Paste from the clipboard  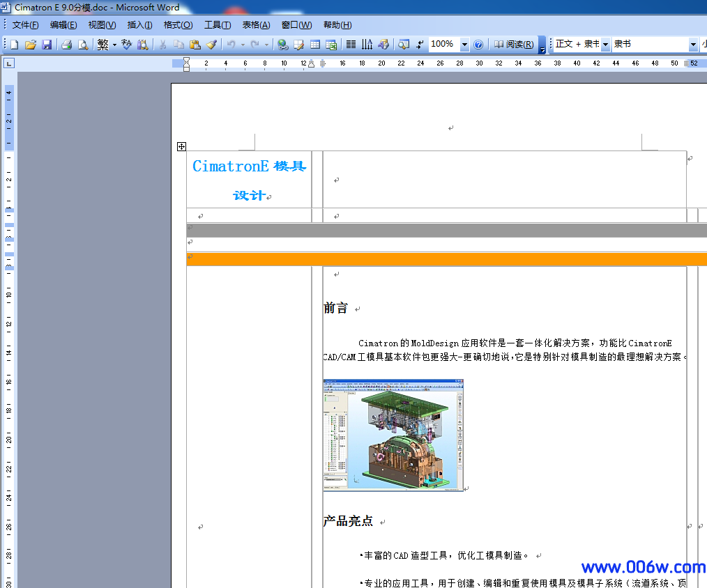point(195,45)
